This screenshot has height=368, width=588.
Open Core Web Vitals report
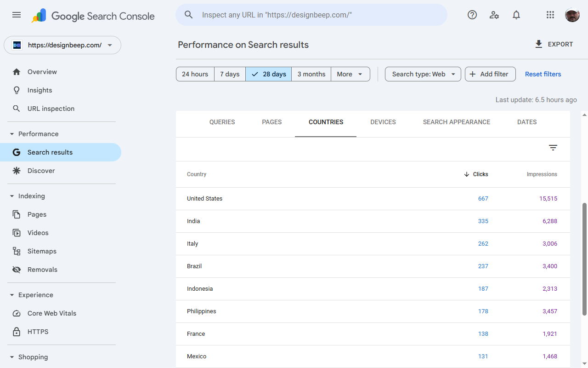[51, 313]
